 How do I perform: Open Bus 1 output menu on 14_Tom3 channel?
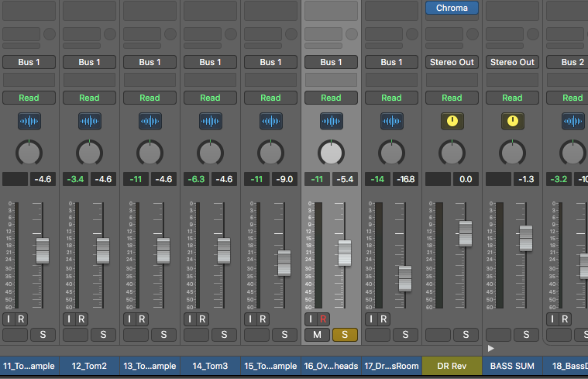[210, 62]
